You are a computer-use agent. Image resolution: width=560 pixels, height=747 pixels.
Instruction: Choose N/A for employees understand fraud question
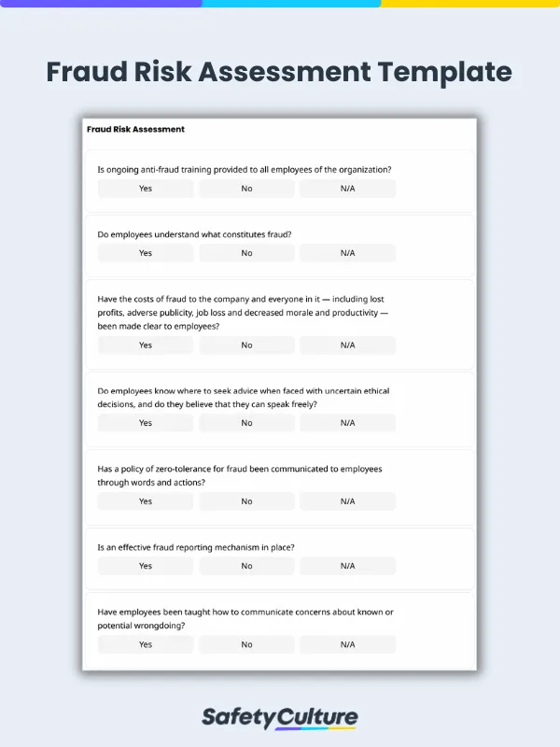click(x=347, y=253)
